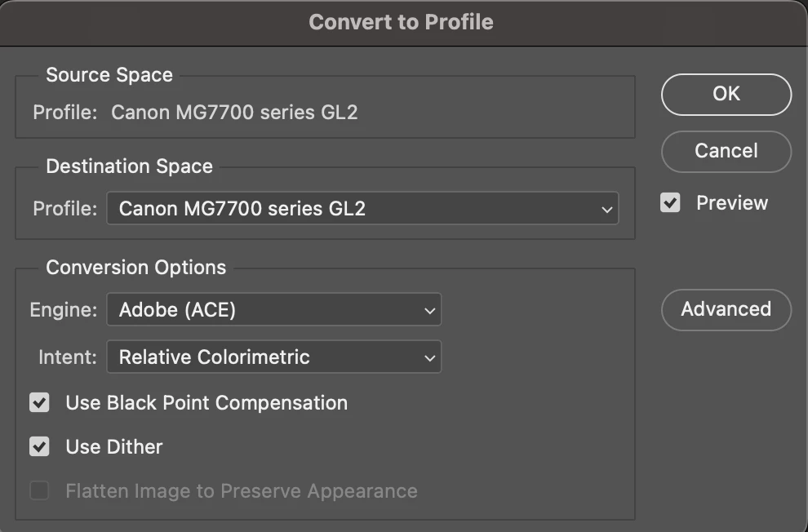Toggle the Preview checkbox
Viewport: 808px width, 532px height.
[670, 203]
